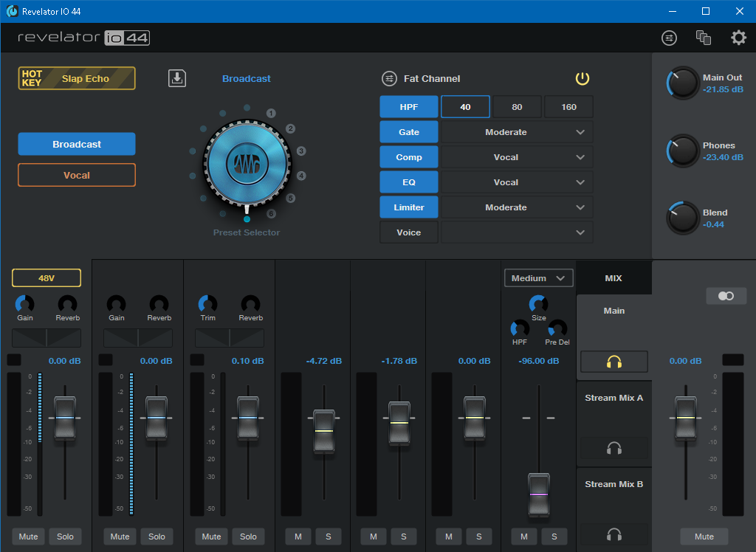This screenshot has height=552, width=756.
Task: Open the Limiter Moderate dropdown
Action: coord(517,207)
